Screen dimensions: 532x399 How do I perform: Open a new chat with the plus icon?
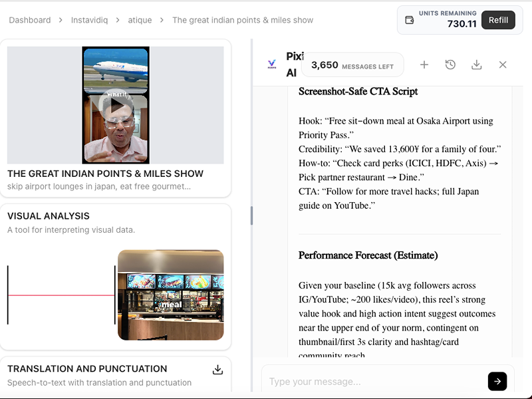(x=424, y=65)
